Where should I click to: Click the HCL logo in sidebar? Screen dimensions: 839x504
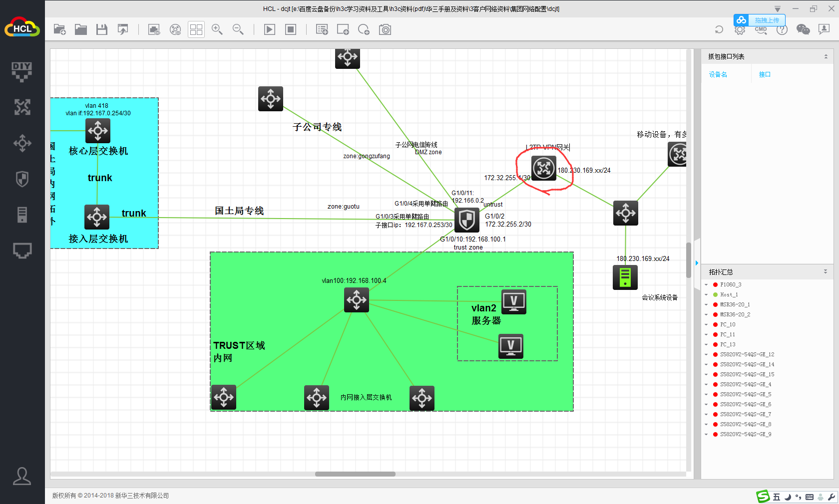click(22, 27)
